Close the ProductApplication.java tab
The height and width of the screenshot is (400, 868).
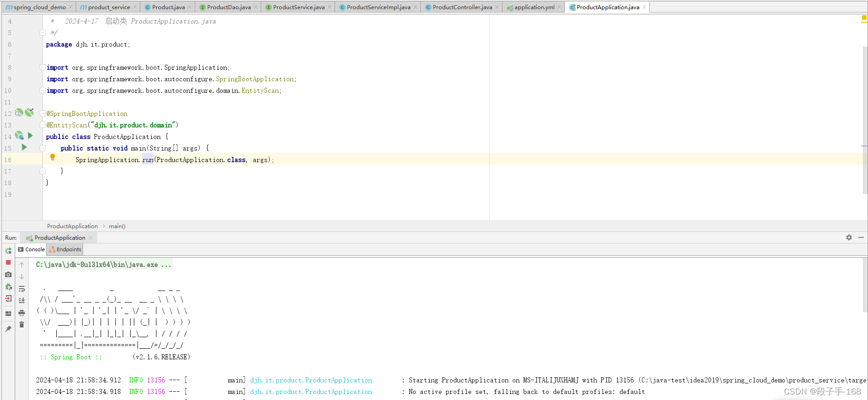(x=644, y=7)
